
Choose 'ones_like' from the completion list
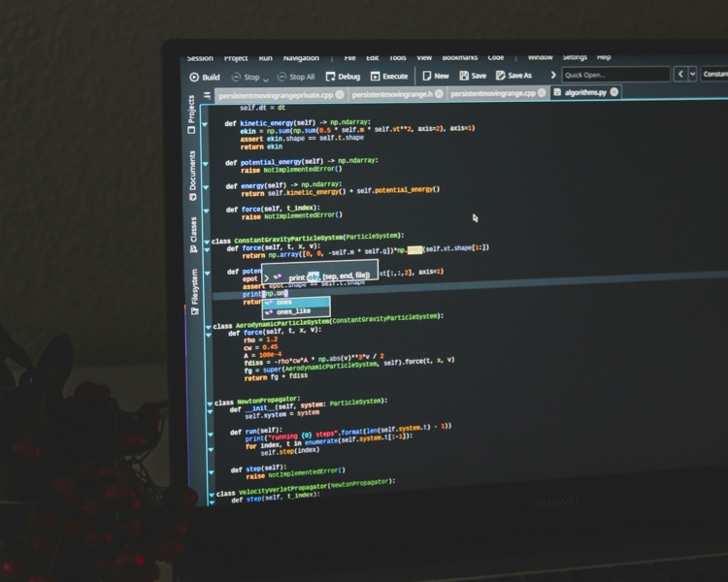point(296,311)
